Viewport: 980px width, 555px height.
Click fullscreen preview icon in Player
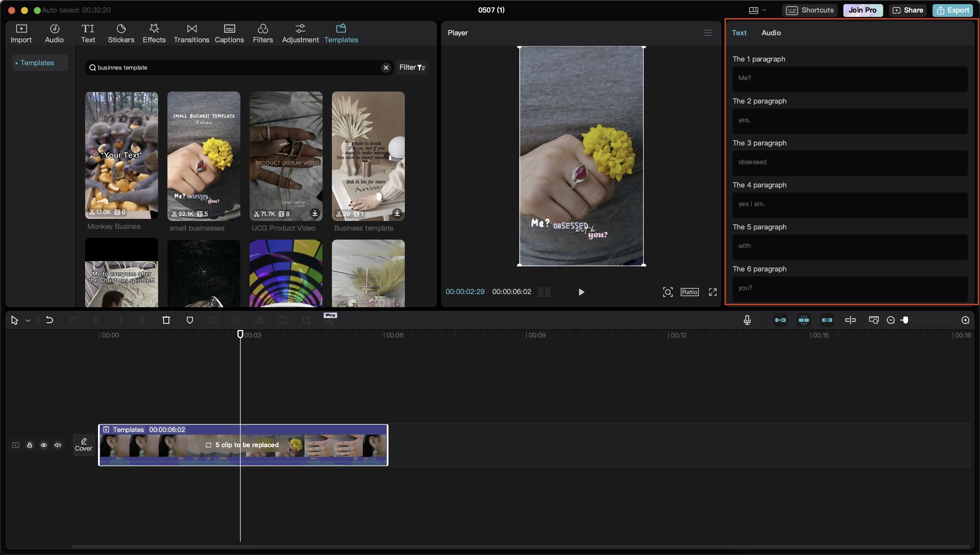click(712, 292)
